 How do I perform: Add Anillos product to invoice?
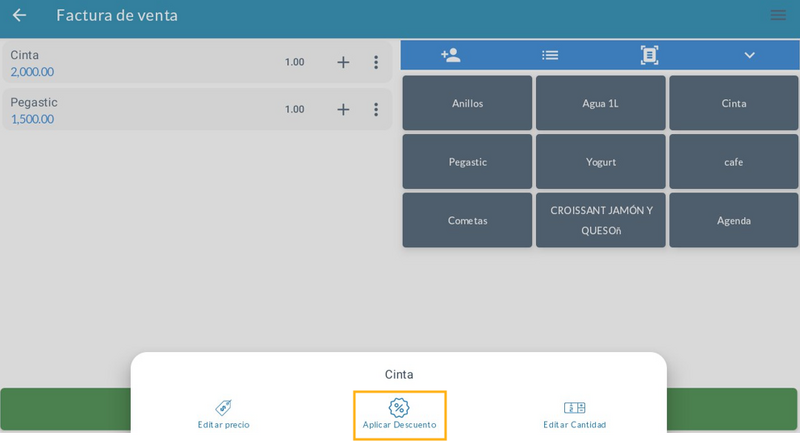[467, 103]
